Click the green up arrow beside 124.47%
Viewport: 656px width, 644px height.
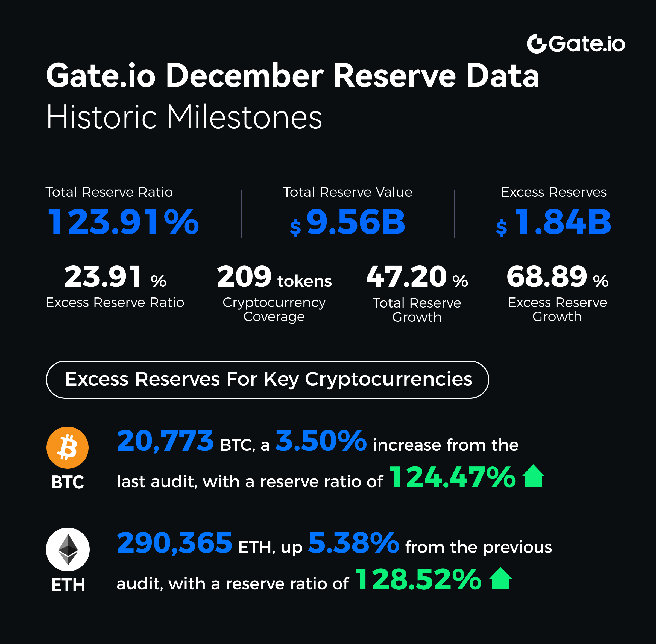(x=533, y=476)
